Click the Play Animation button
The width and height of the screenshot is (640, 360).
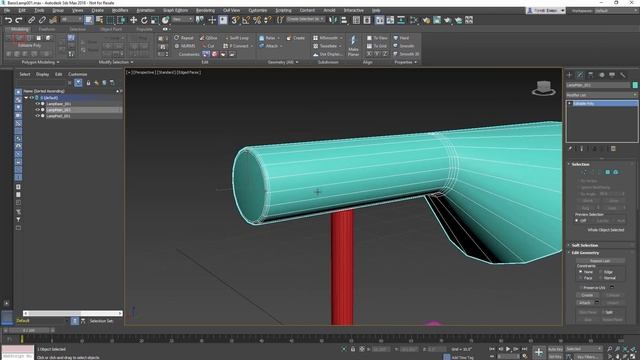click(508, 349)
